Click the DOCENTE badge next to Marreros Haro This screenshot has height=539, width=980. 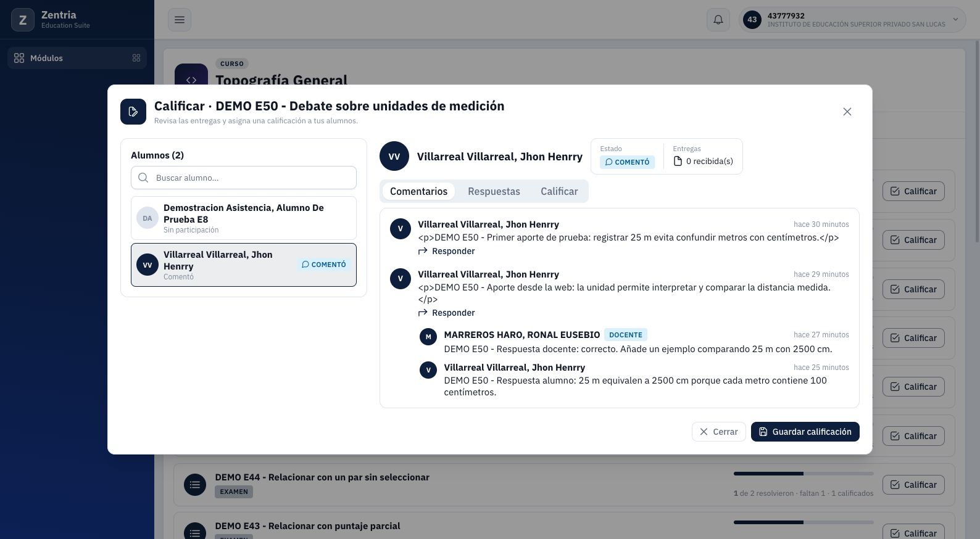tap(626, 335)
